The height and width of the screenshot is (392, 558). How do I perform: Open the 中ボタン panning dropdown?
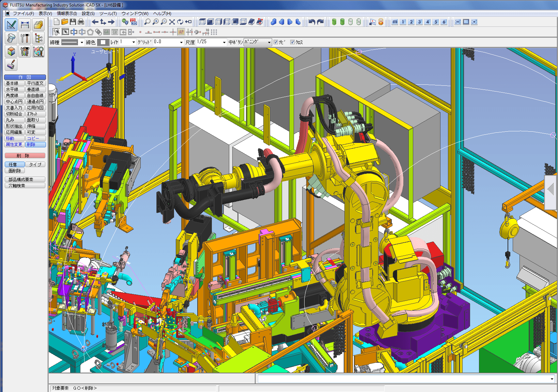click(258, 42)
